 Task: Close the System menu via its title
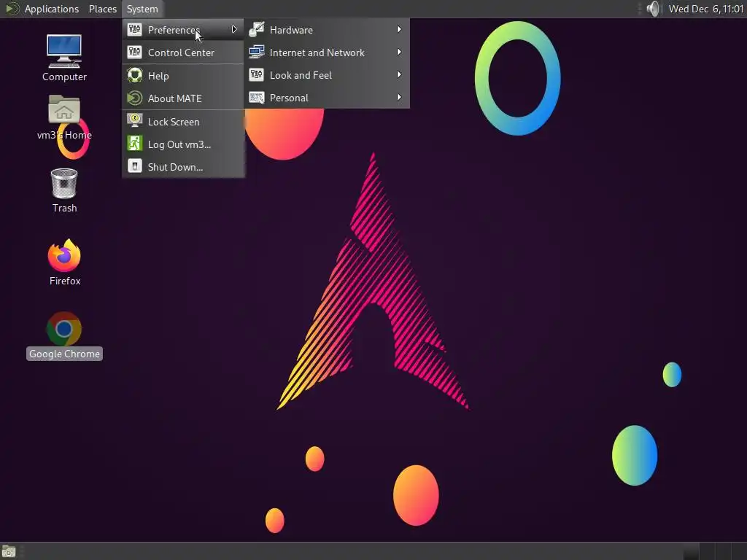tap(142, 9)
